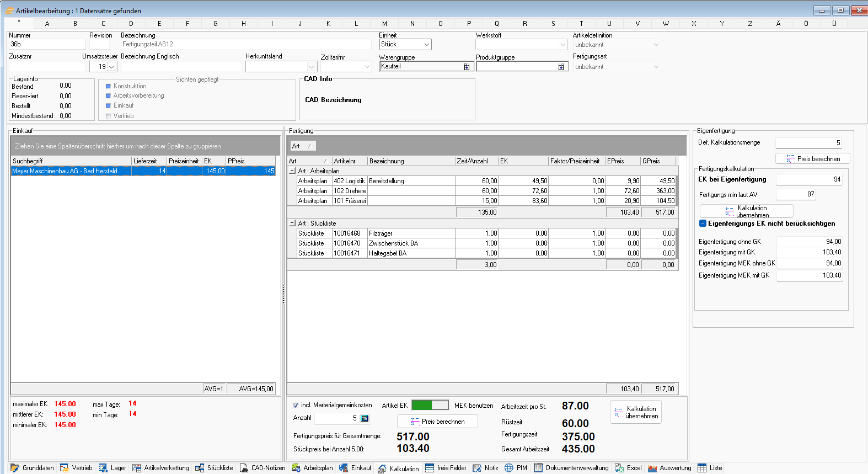This screenshot has width=868, height=474.
Task: Click the Auswertung chart icon
Action: 652,468
